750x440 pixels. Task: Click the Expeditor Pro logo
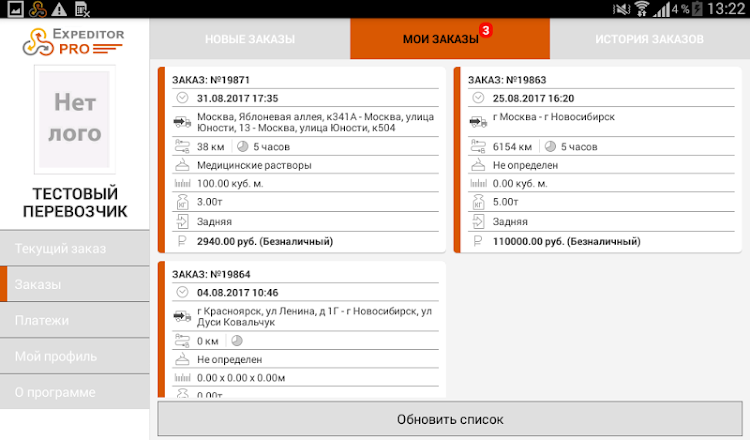(x=73, y=42)
